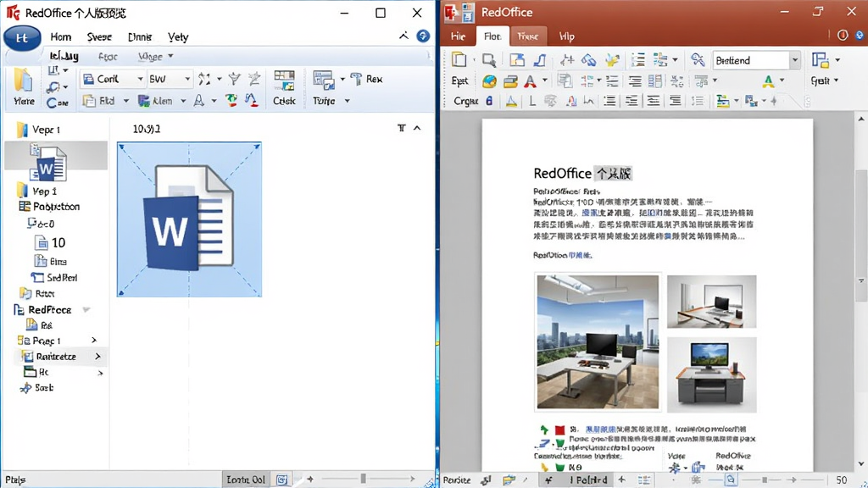Click the zoom slider in left status bar
Viewport: 868px width, 488px height.
pos(363,479)
